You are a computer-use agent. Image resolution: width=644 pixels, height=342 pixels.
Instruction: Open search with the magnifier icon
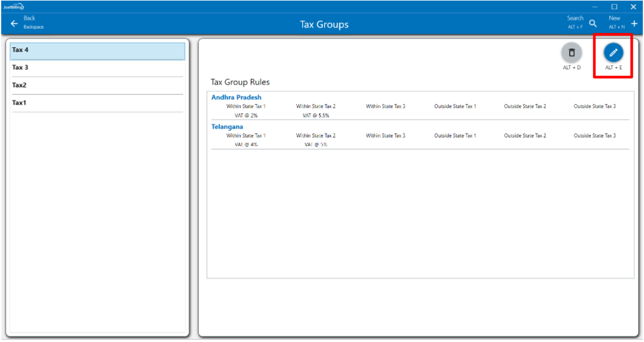(593, 23)
